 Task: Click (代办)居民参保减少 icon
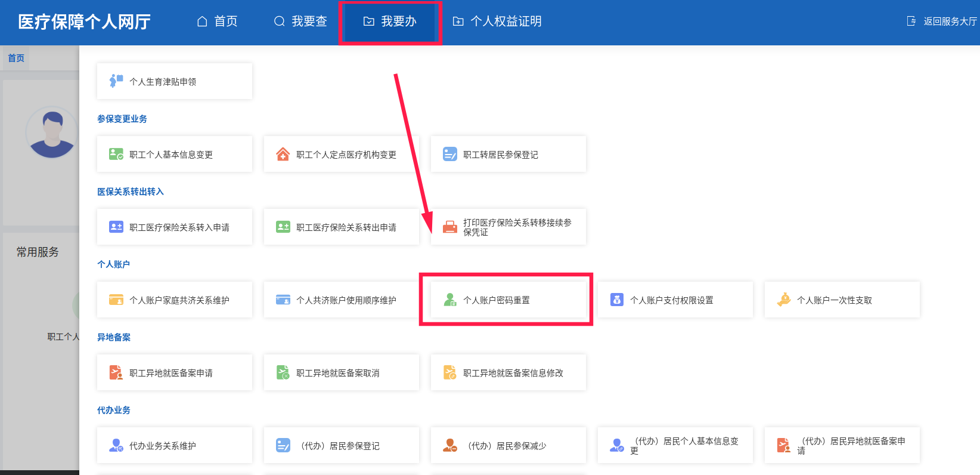tap(450, 445)
